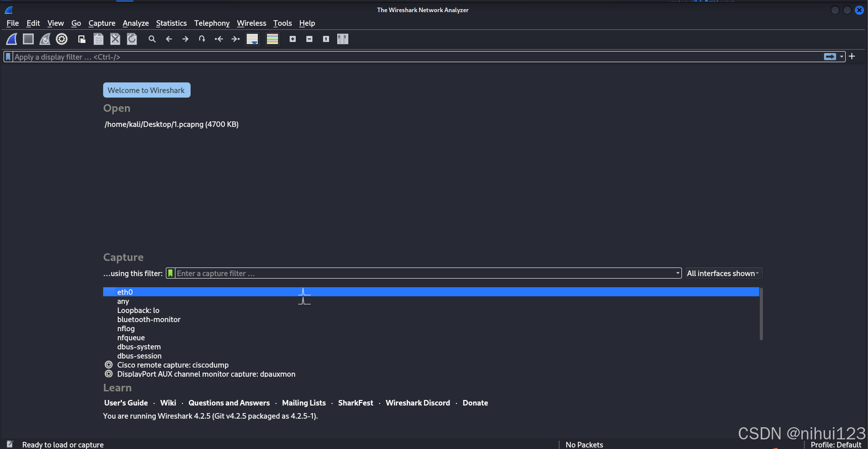Screen dimensions: 868x449
Task: Open the Statistics menu
Action: (x=171, y=23)
